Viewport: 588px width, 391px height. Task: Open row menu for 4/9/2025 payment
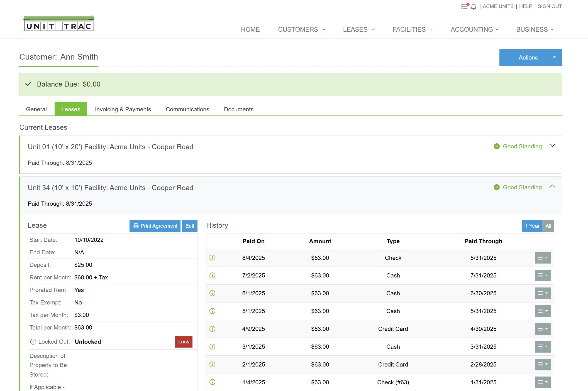pos(543,329)
